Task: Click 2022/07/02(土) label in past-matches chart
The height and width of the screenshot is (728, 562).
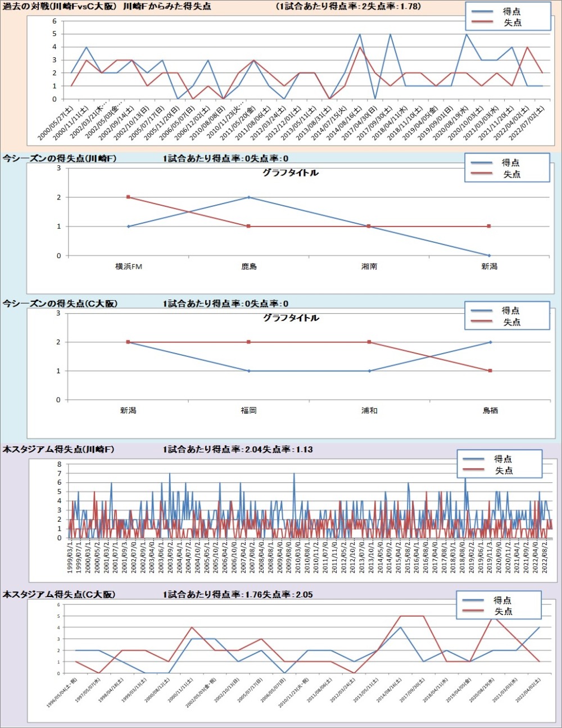Action: [x=525, y=123]
